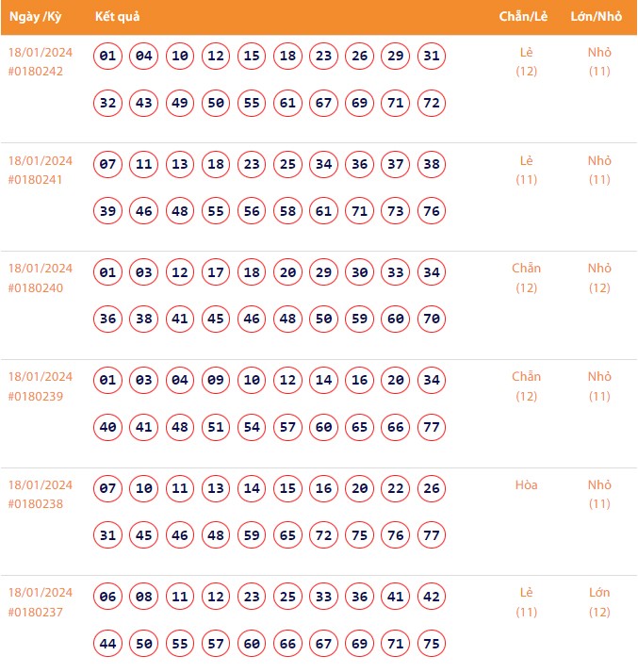The height and width of the screenshot is (672, 638).
Task: Click ball 72 in draw #0180242
Action: (432, 103)
